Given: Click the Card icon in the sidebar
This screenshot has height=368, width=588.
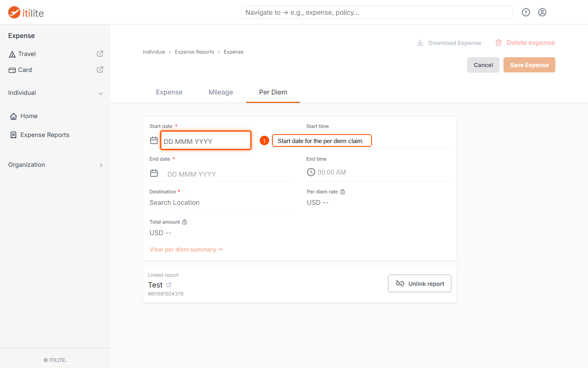Looking at the screenshot, I should click(x=12, y=70).
